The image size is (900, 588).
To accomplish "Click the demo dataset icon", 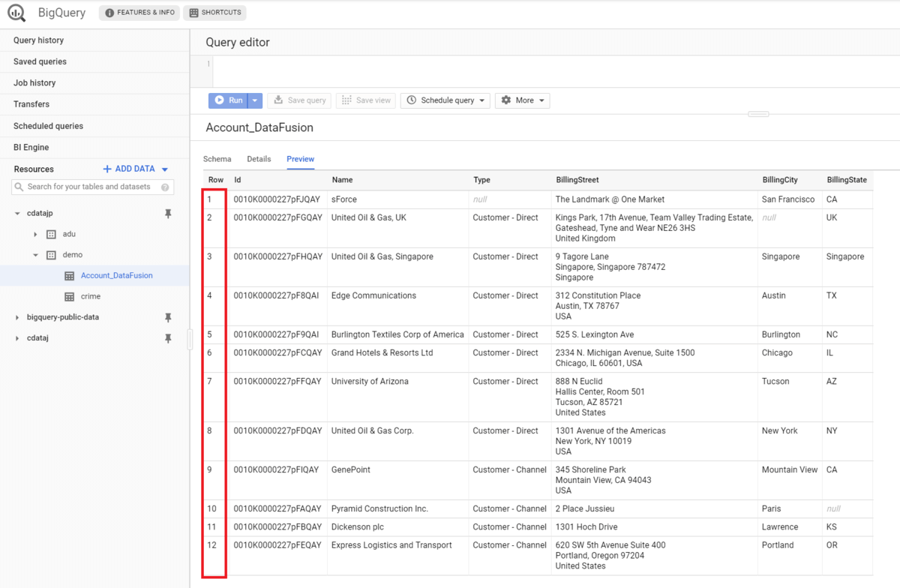I will click(x=52, y=255).
